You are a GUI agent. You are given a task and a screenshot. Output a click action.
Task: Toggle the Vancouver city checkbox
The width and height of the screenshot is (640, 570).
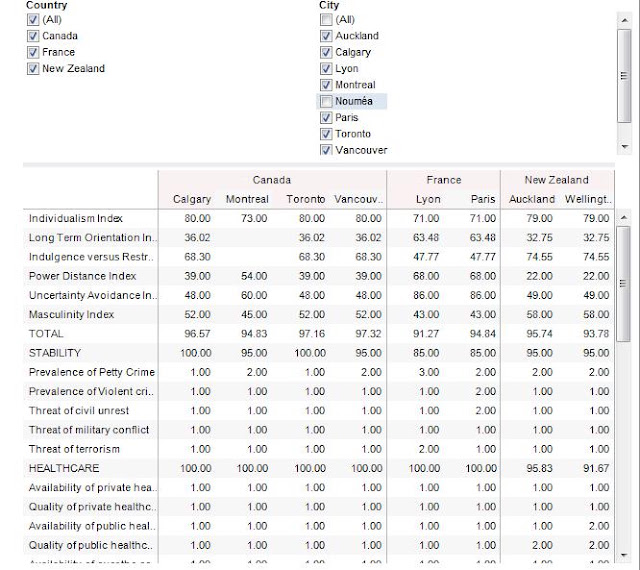326,150
